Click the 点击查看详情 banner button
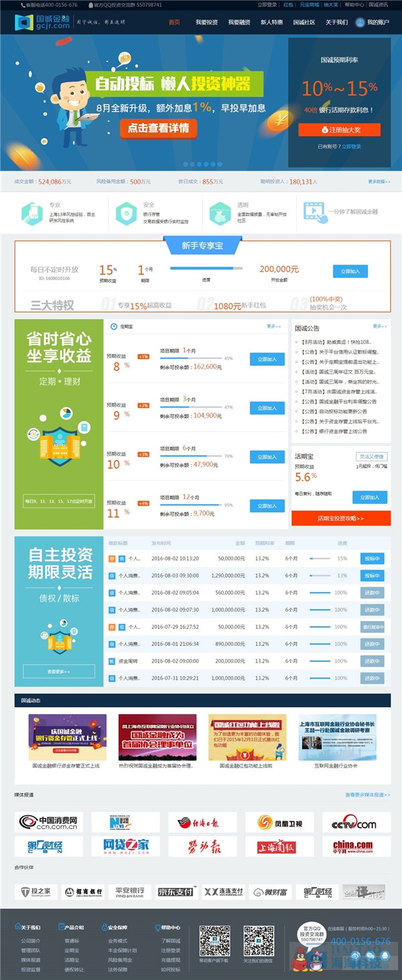Viewport: 402px width, 980px height. point(158,128)
